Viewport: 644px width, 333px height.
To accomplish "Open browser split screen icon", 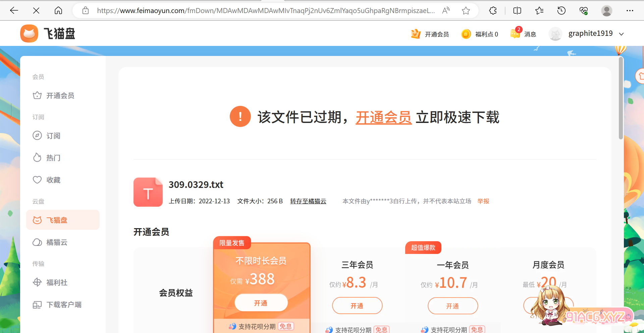I will click(x=517, y=11).
